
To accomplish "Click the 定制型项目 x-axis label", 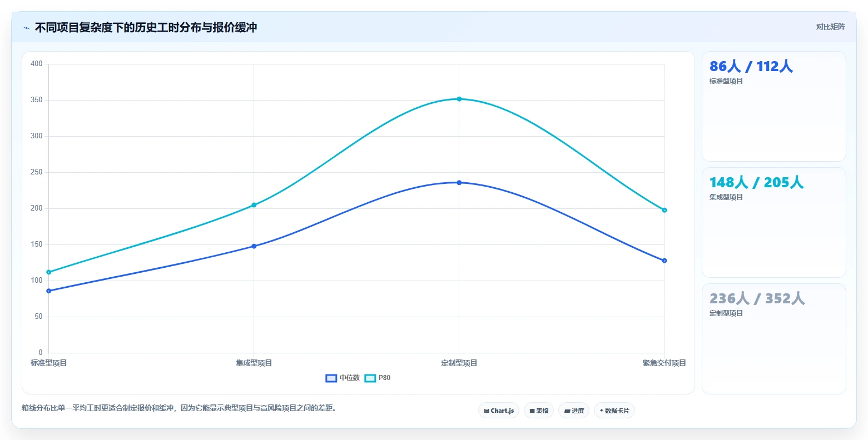I will coord(459,363).
